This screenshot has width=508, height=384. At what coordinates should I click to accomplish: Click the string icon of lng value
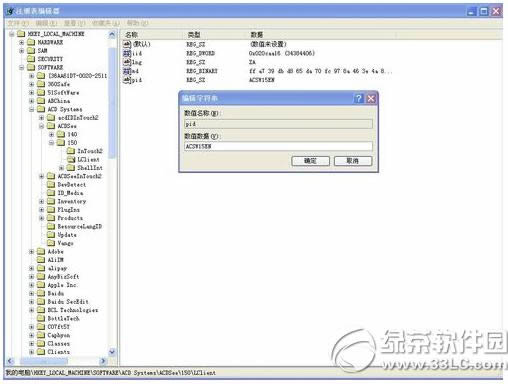point(127,62)
